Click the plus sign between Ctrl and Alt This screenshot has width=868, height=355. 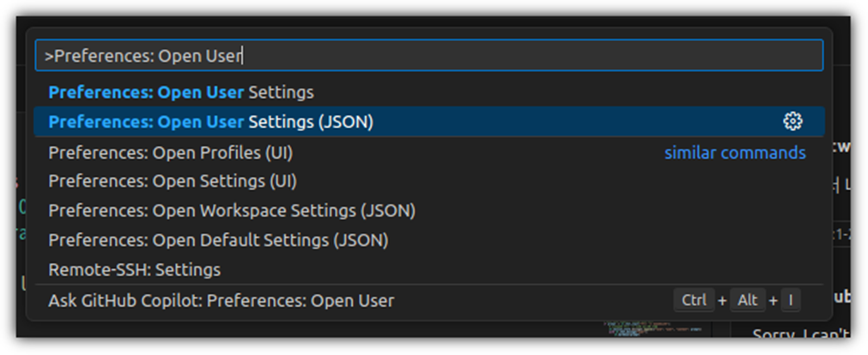(x=721, y=301)
